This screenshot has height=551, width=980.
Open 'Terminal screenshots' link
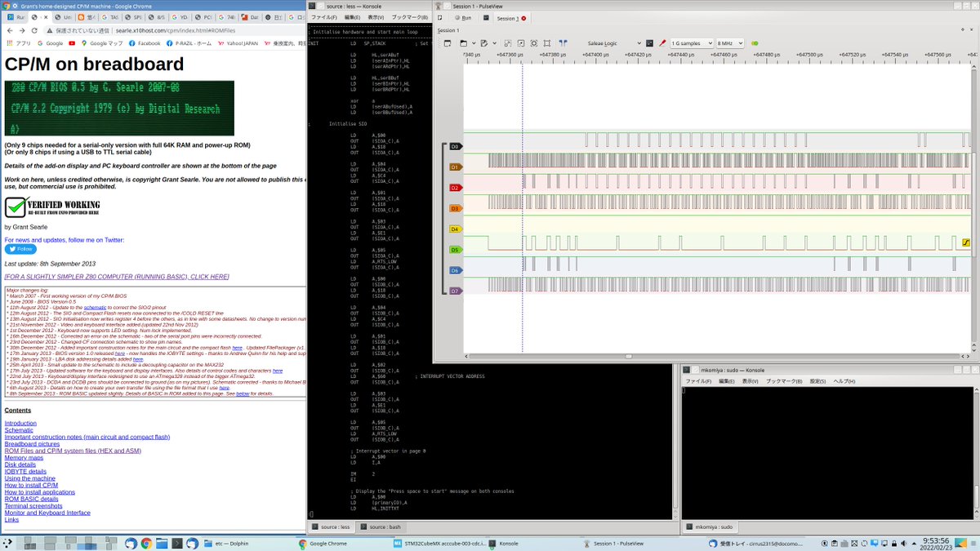coord(33,506)
